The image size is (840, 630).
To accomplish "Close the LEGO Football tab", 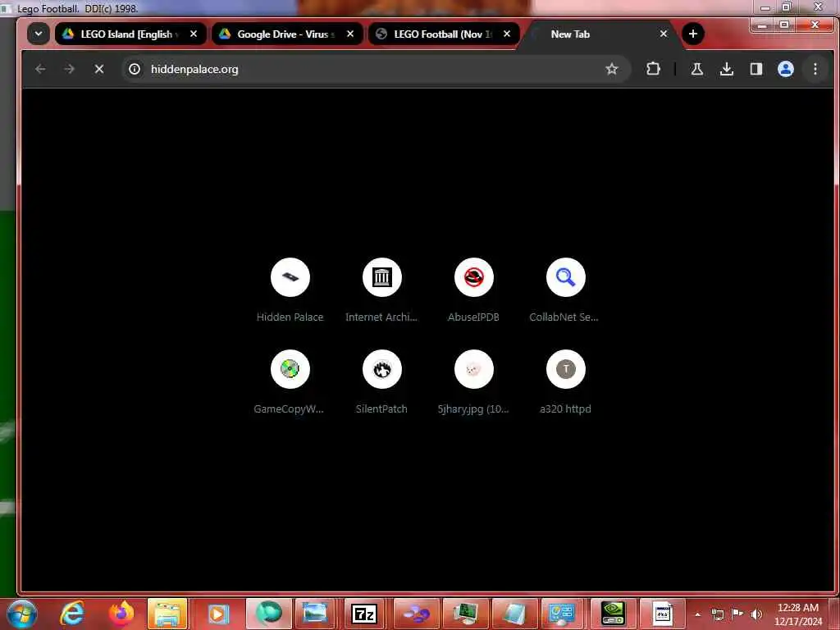I will coord(507,34).
